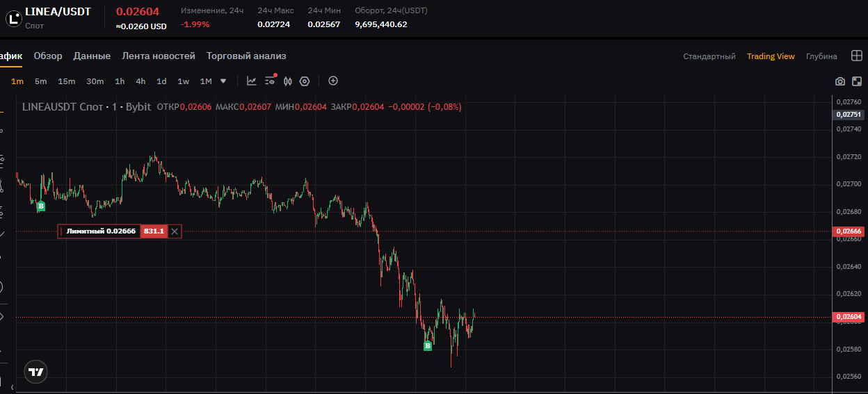This screenshot has height=394, width=868.
Task: Open the indicators chart-line icon
Action: [252, 81]
